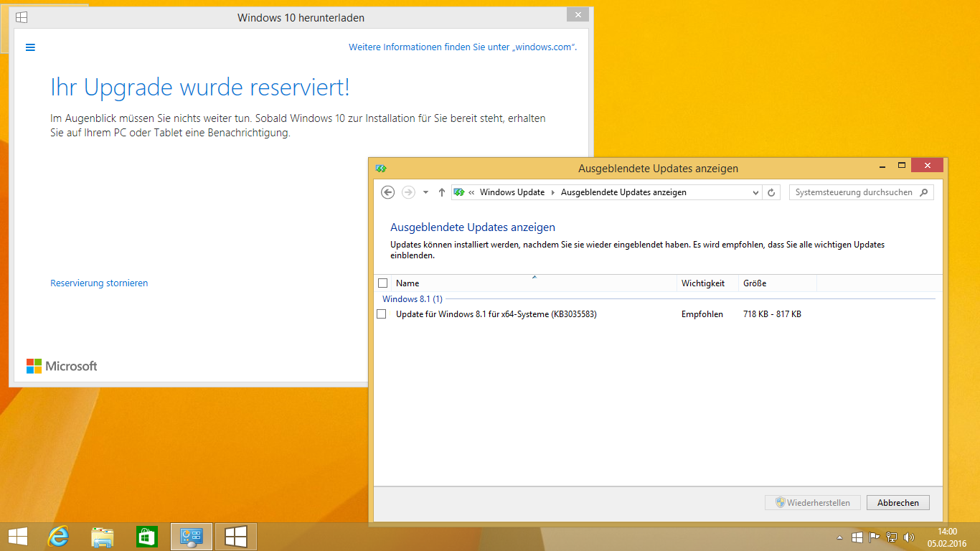
Task: Open the recent locations dropdown arrow
Action: 425,192
